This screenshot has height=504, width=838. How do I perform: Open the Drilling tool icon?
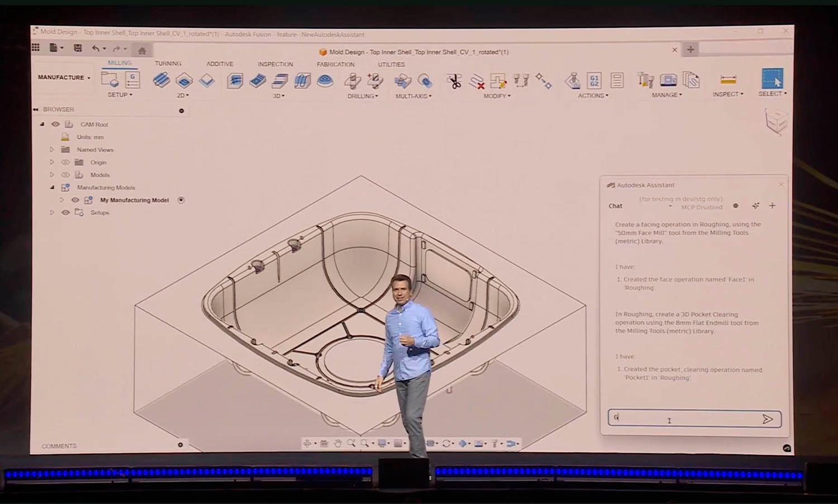coord(354,82)
